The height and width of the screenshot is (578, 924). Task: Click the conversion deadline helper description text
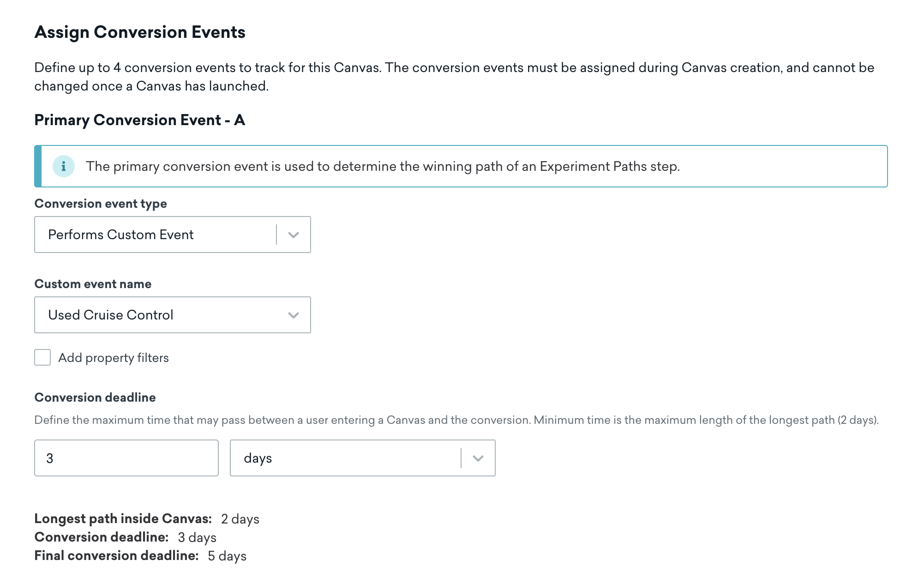tap(456, 420)
